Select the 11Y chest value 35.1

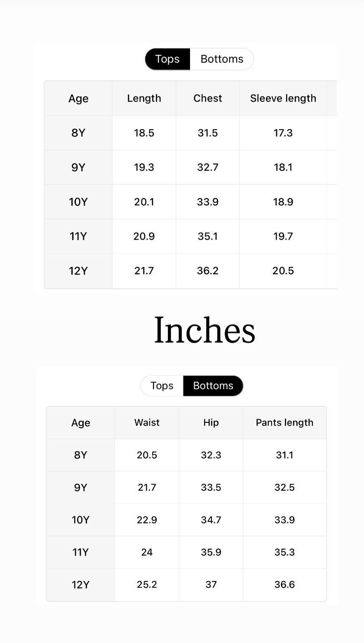pyautogui.click(x=208, y=236)
